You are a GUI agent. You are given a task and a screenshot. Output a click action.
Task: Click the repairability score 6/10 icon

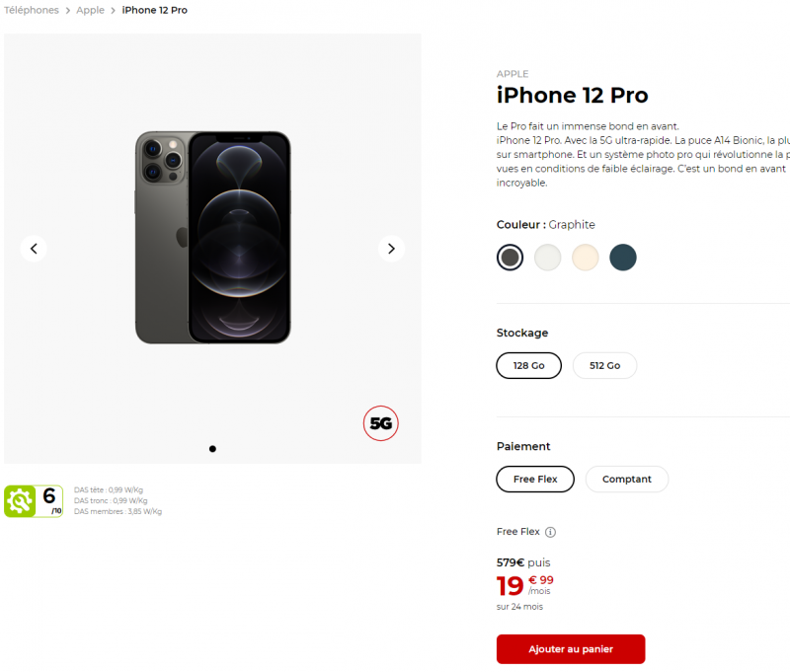(34, 501)
